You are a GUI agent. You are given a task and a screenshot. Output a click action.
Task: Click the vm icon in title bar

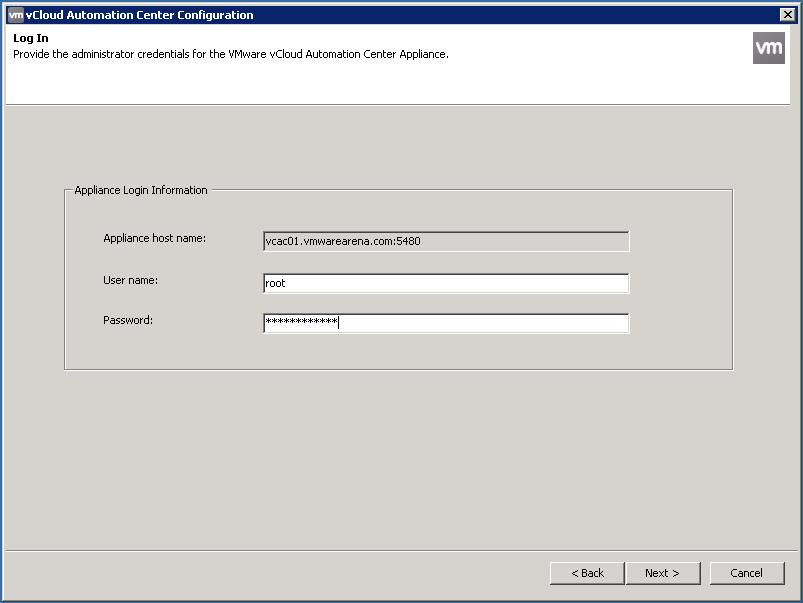pos(16,15)
